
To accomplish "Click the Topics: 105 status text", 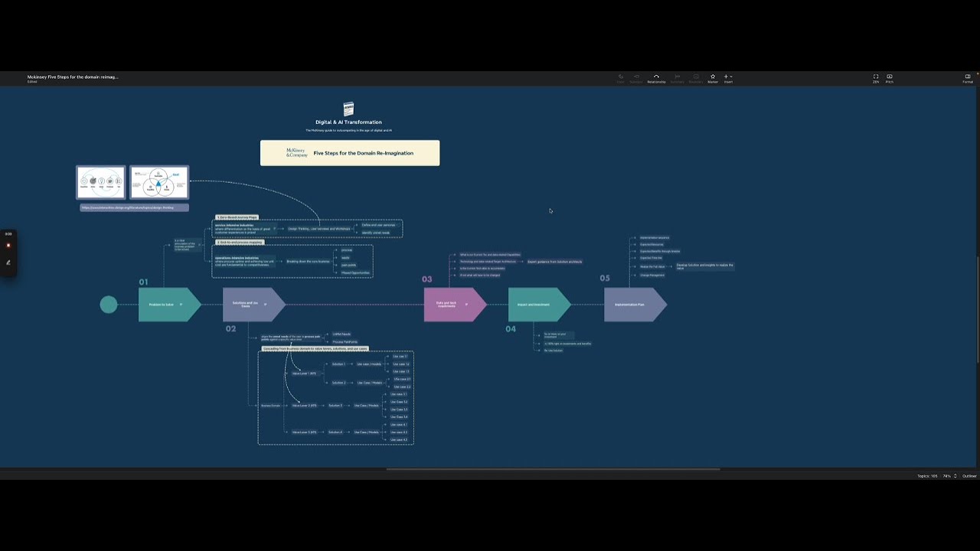I will pyautogui.click(x=927, y=476).
